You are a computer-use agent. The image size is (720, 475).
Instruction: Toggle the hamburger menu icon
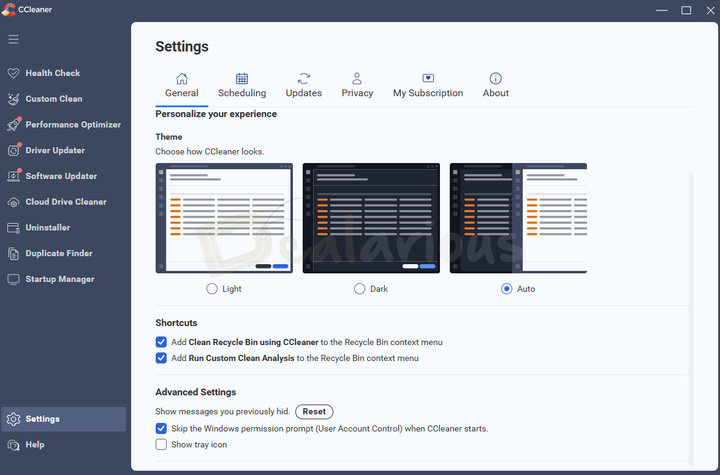13,40
